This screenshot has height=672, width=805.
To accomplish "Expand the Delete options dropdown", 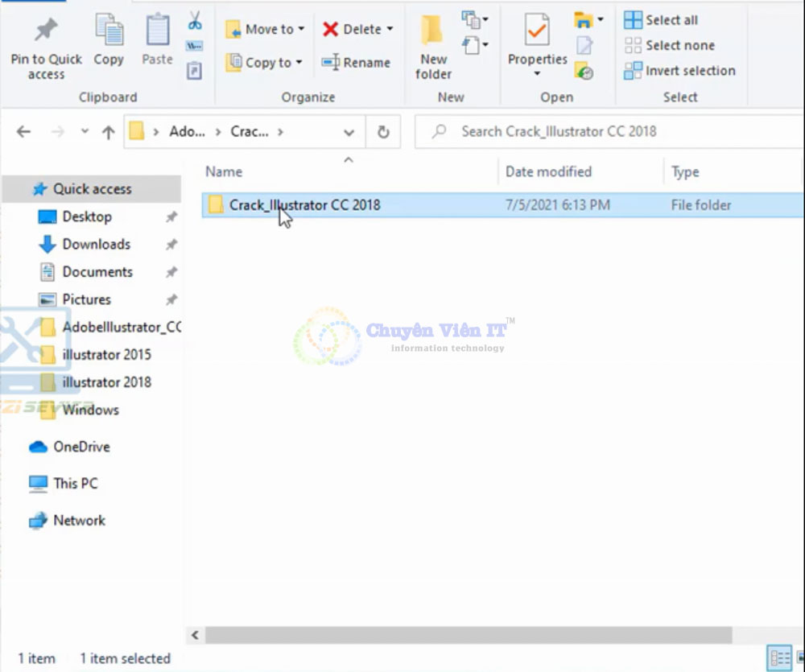I will click(x=390, y=30).
